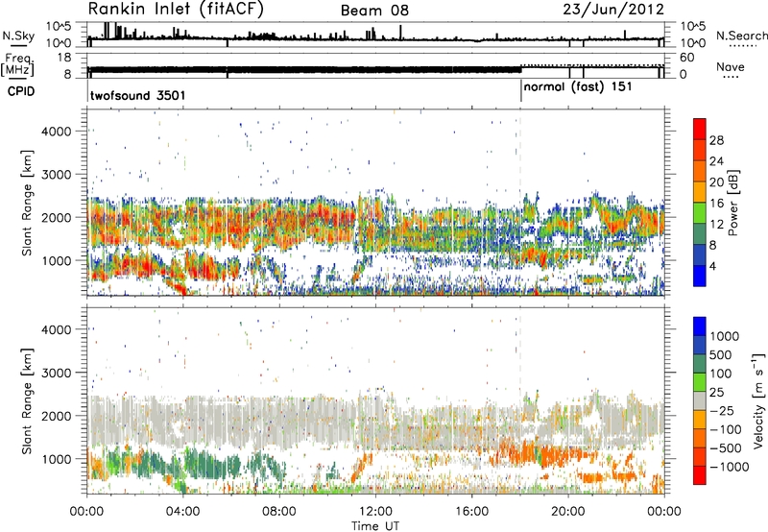
Task: Select the 'twofsound 3501' mode label
Action: point(137,95)
